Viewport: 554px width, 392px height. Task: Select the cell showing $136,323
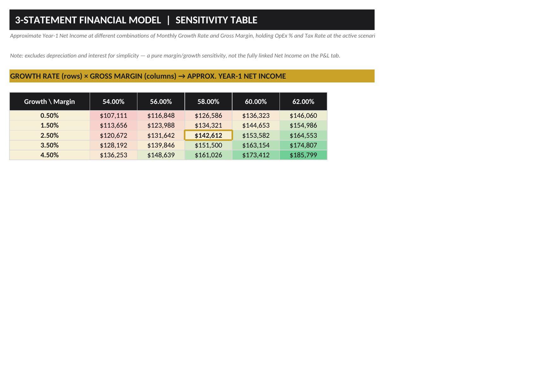pos(256,116)
